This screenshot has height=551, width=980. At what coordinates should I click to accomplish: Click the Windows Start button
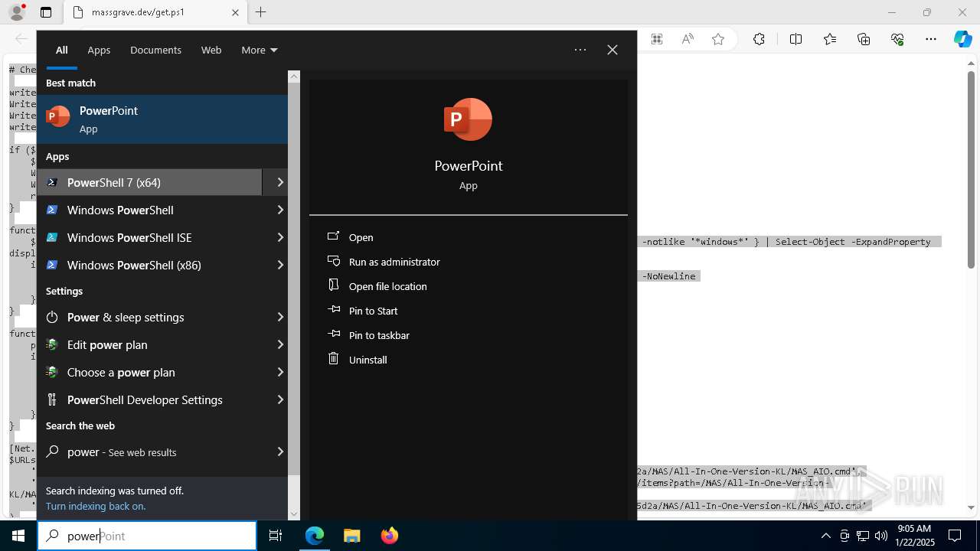(x=18, y=536)
